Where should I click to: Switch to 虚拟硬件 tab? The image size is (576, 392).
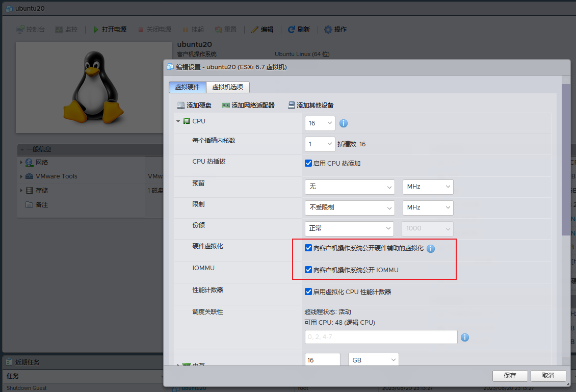pyautogui.click(x=188, y=87)
